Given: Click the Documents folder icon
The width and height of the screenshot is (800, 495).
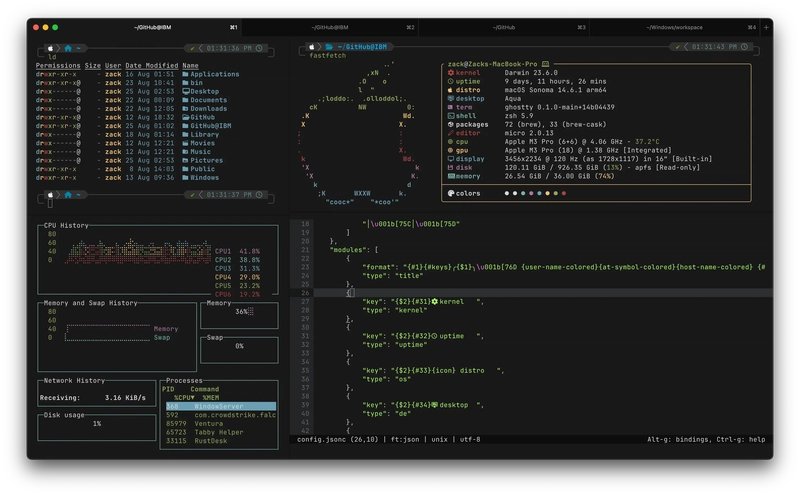Looking at the screenshot, I should point(185,100).
